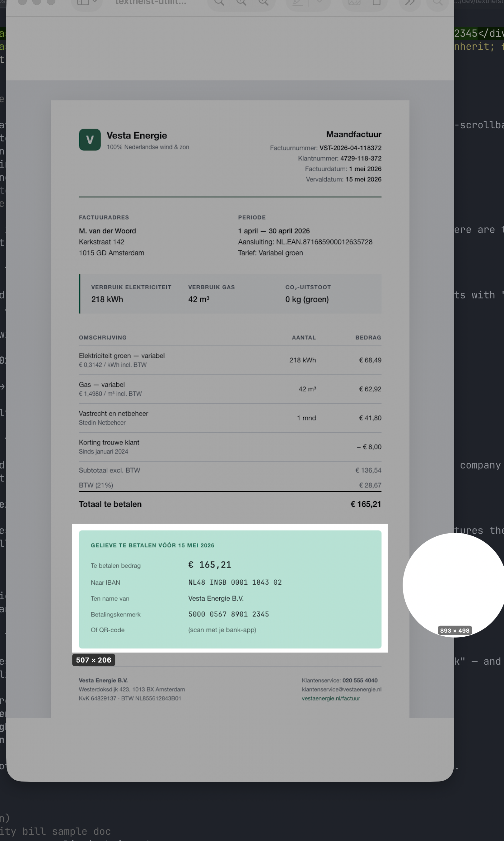Open the highlight color dropdown chevron
Image resolution: width=504 pixels, height=841 pixels.
[x=319, y=2]
